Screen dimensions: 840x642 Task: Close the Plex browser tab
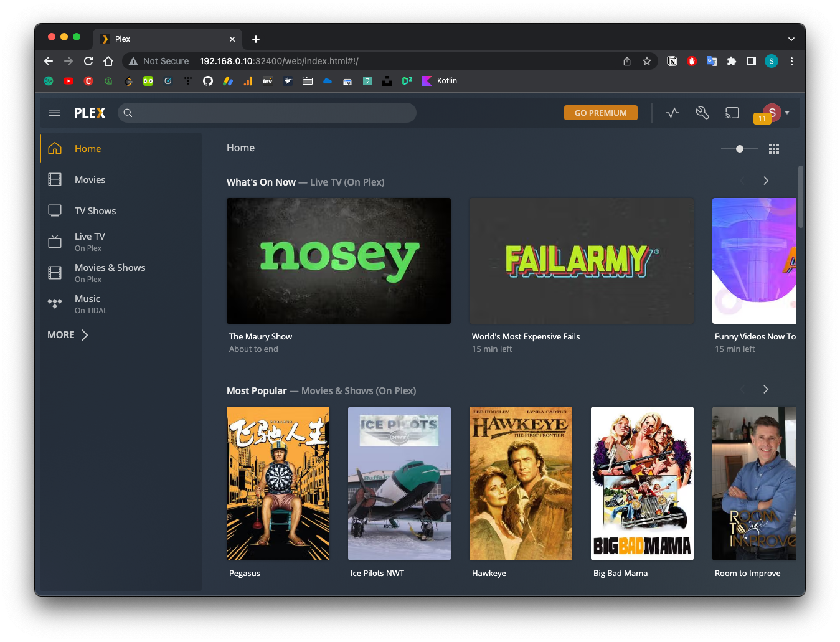232,39
